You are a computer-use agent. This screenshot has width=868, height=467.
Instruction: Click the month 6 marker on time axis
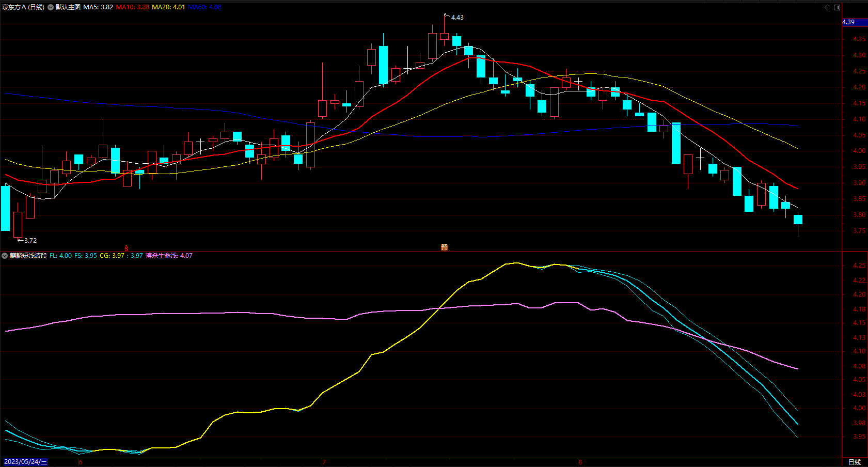pos(81,462)
